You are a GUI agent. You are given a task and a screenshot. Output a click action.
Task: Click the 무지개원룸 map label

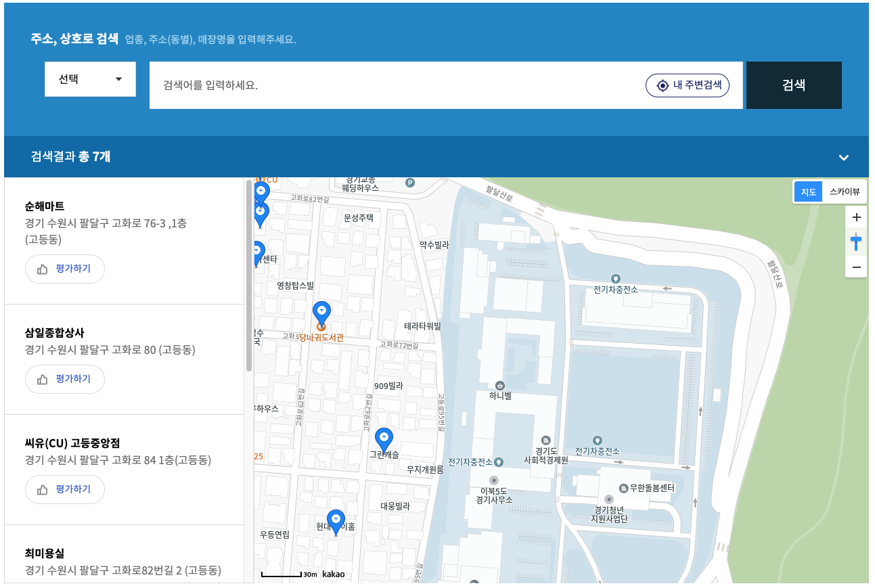click(x=425, y=469)
